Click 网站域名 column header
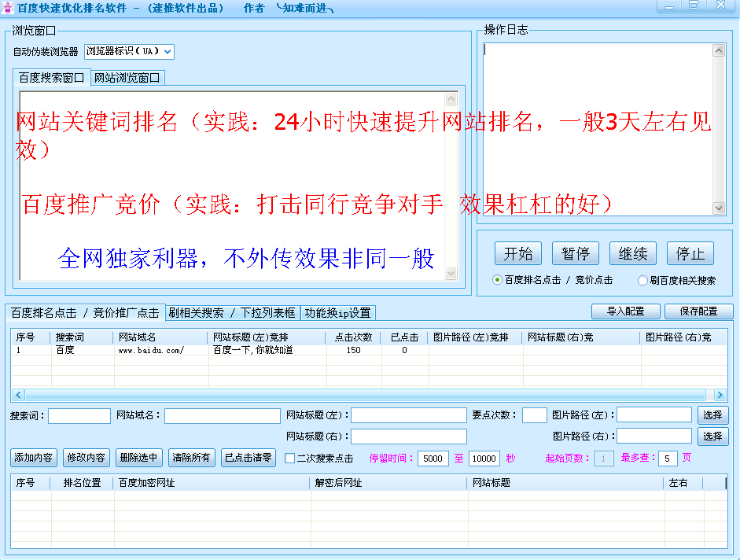This screenshot has height=560, width=740. tap(160, 337)
